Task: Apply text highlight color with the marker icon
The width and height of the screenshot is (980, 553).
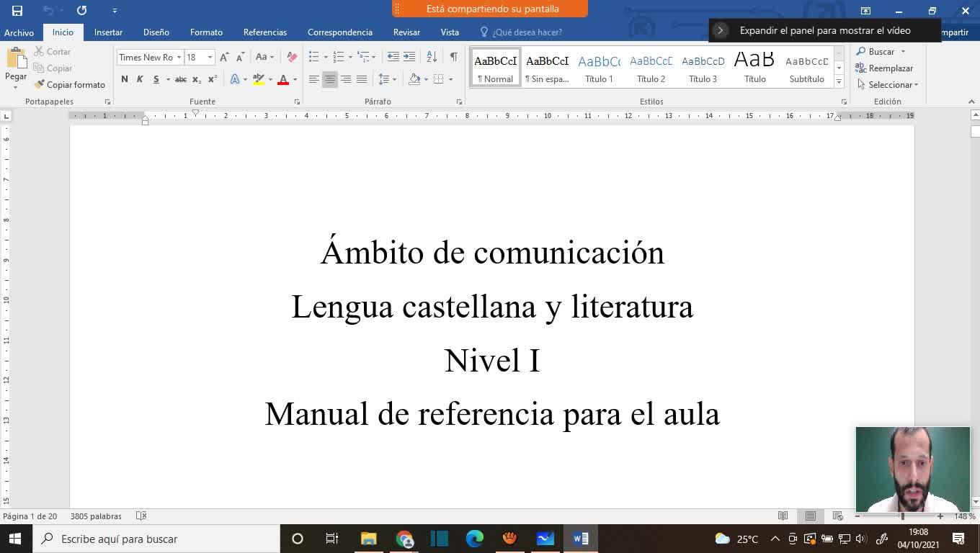Action: pos(258,79)
